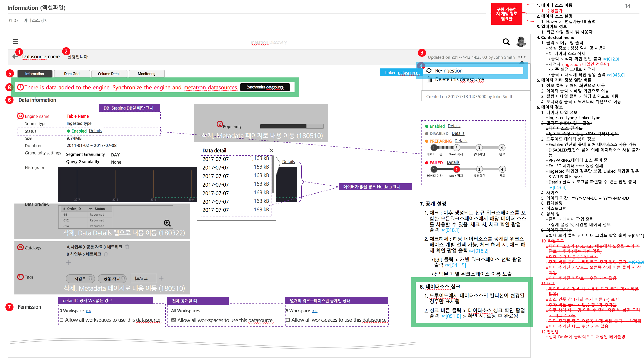The image size is (644, 362).
Task: Select Re-Ingestion from the context menu
Action: pyautogui.click(x=449, y=71)
